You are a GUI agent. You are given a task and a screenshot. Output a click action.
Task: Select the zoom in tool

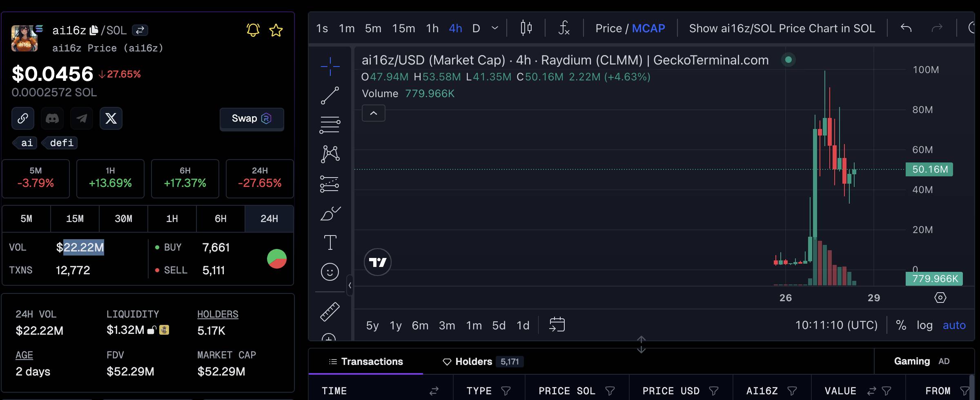[x=329, y=337]
